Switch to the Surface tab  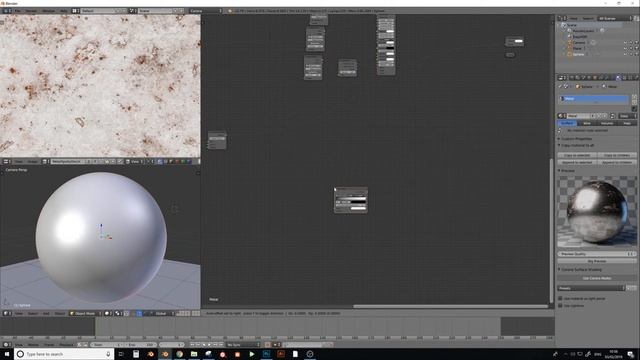pyautogui.click(x=567, y=123)
